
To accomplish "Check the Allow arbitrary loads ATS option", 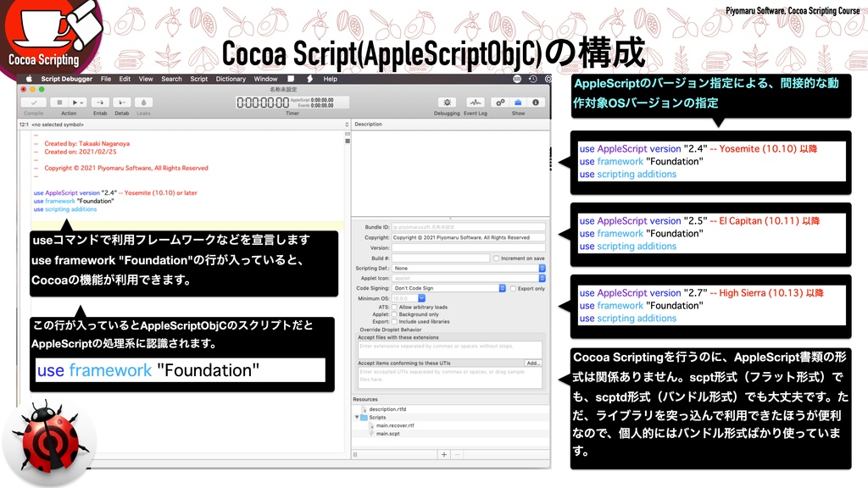I will (x=394, y=308).
